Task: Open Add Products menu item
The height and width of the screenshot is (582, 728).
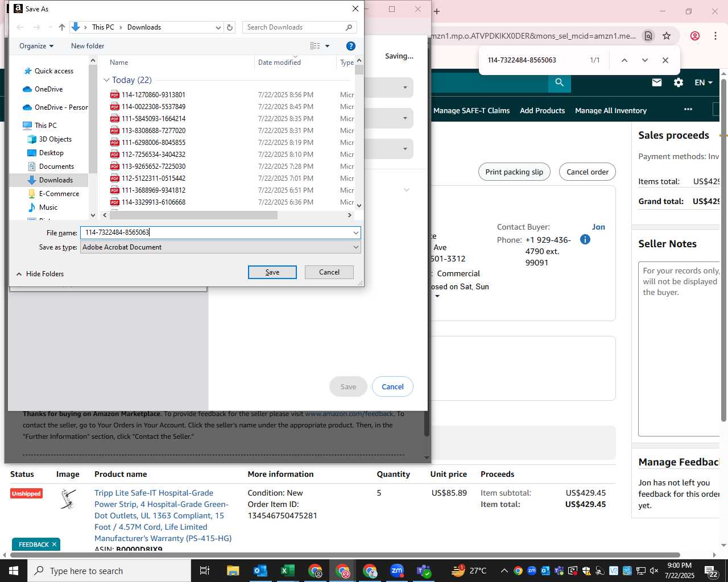Action: (x=542, y=111)
